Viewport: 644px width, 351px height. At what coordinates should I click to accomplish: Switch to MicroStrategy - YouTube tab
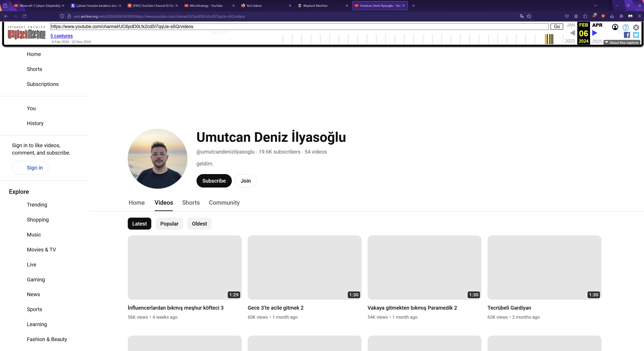coord(209,6)
